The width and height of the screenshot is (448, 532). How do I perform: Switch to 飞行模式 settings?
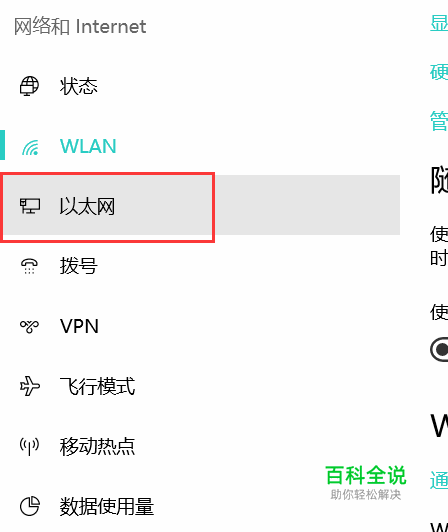tap(97, 386)
